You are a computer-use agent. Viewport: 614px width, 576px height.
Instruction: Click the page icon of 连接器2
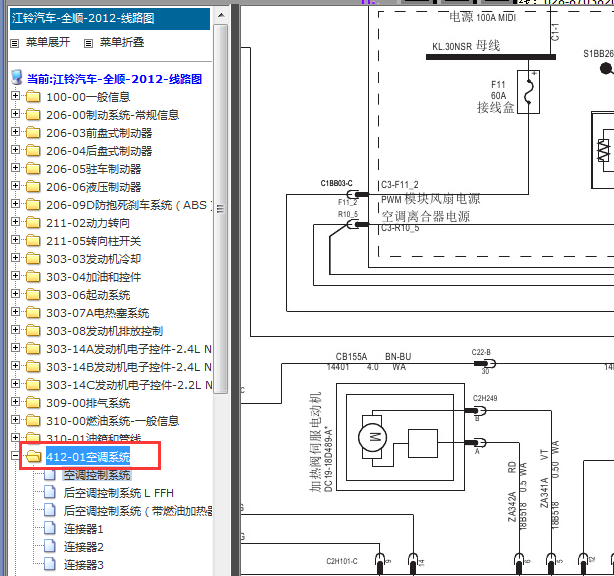pos(50,546)
